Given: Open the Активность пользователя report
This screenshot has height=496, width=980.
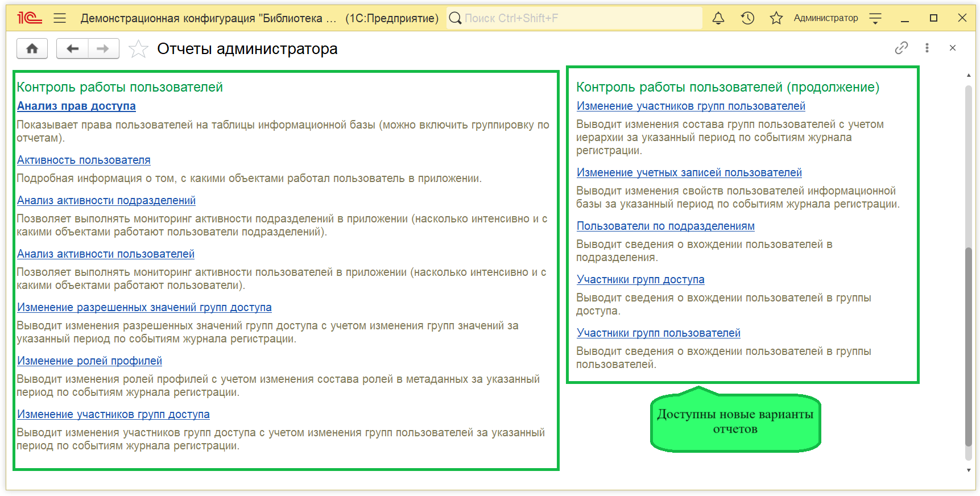Looking at the screenshot, I should point(84,160).
